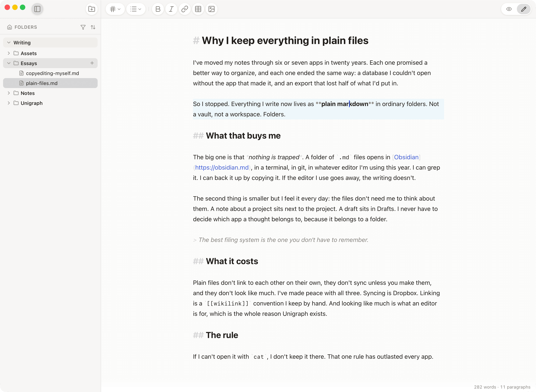The height and width of the screenshot is (392, 536).
Task: Apply italic formatting with the I icon
Action: pos(171,9)
